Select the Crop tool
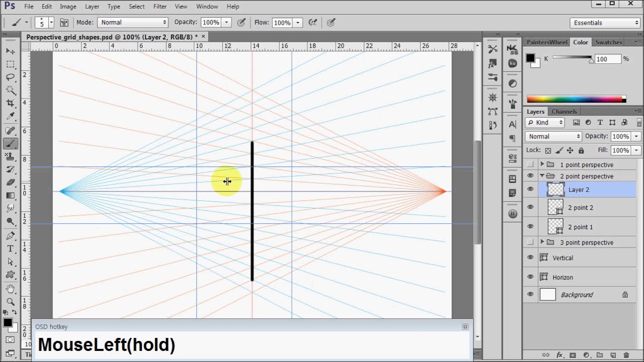The image size is (644, 362). point(10,104)
